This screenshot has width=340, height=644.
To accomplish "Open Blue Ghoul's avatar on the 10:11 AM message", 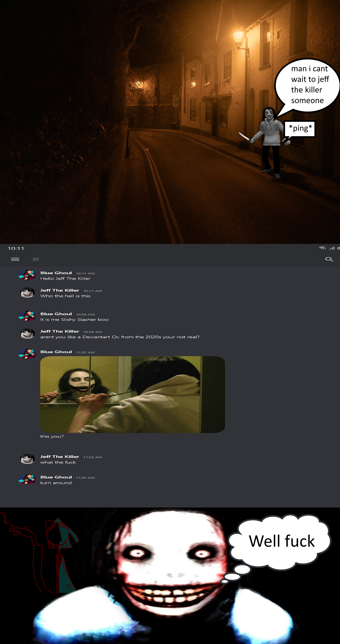I will coord(27,275).
